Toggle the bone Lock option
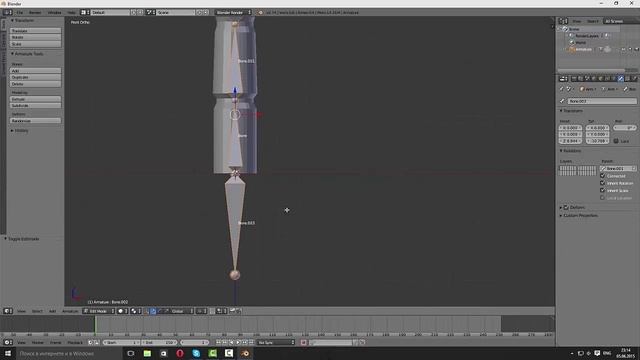 [616, 141]
